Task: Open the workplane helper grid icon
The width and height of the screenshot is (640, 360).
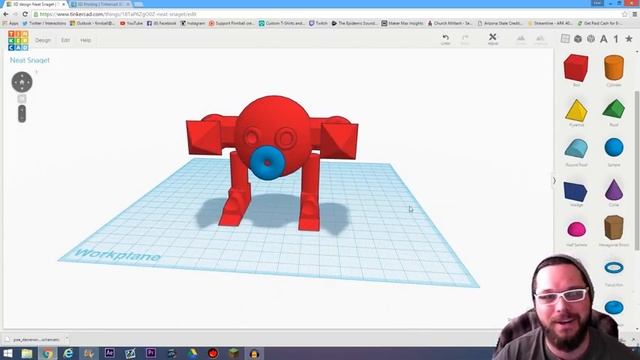Action: tap(565, 39)
